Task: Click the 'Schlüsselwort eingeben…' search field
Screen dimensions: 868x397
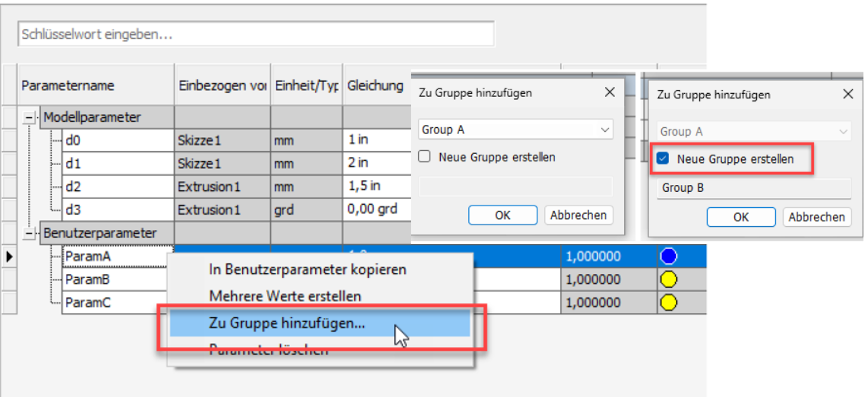Action: click(x=256, y=34)
